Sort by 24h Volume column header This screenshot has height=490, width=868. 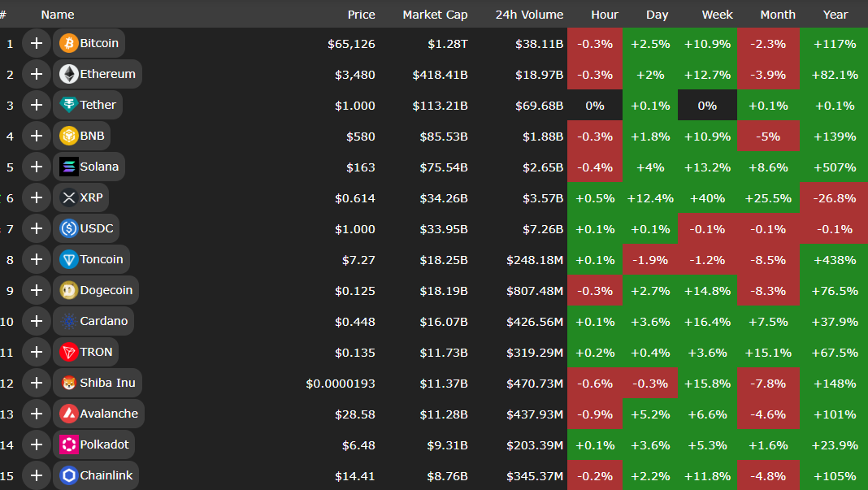tap(529, 15)
